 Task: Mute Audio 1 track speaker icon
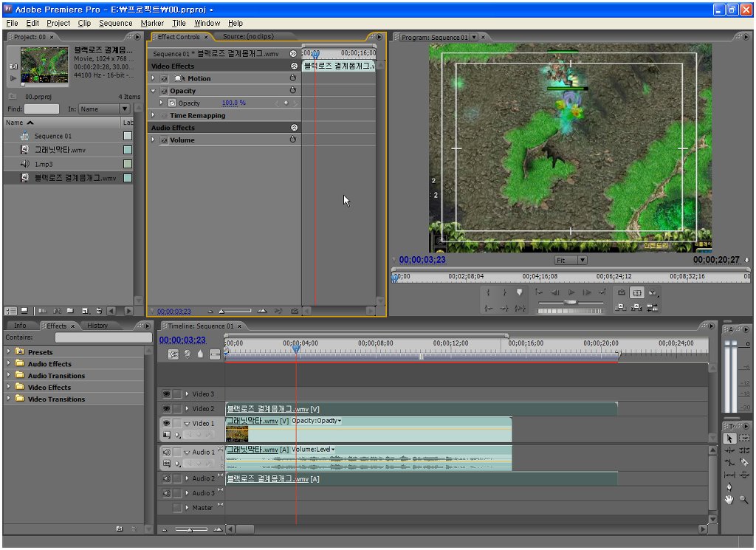(x=166, y=452)
